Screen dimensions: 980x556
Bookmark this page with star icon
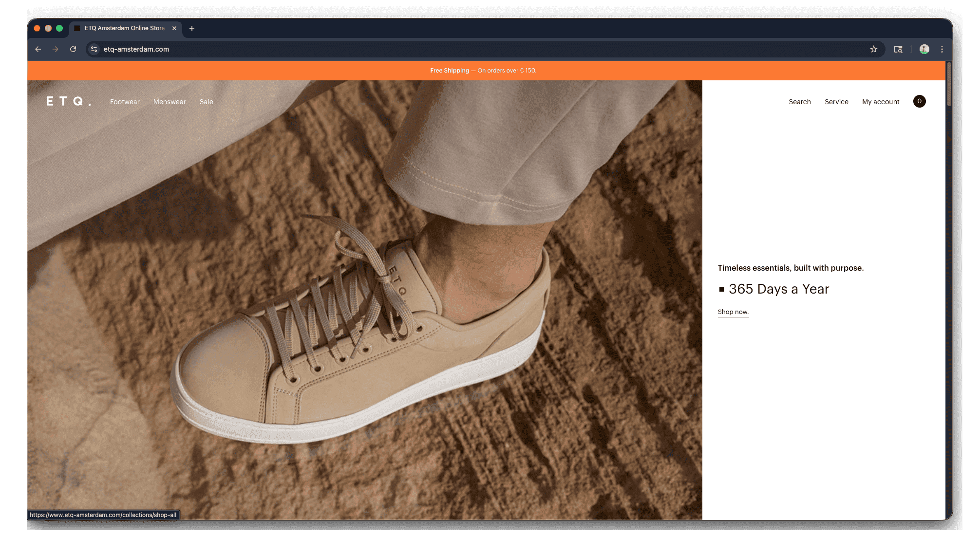click(874, 49)
